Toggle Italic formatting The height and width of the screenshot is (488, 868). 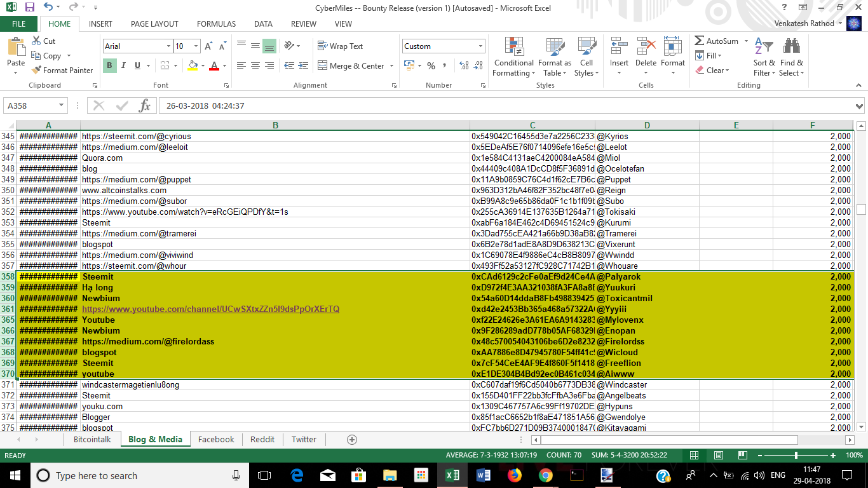(x=123, y=65)
